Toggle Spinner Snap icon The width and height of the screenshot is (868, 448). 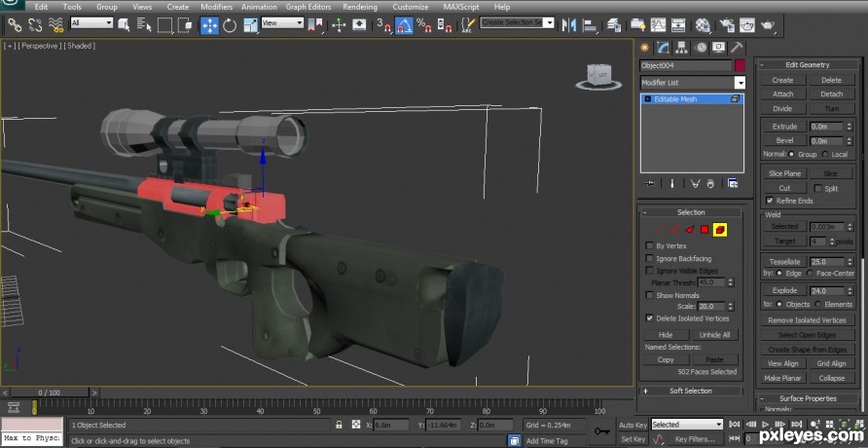click(445, 25)
